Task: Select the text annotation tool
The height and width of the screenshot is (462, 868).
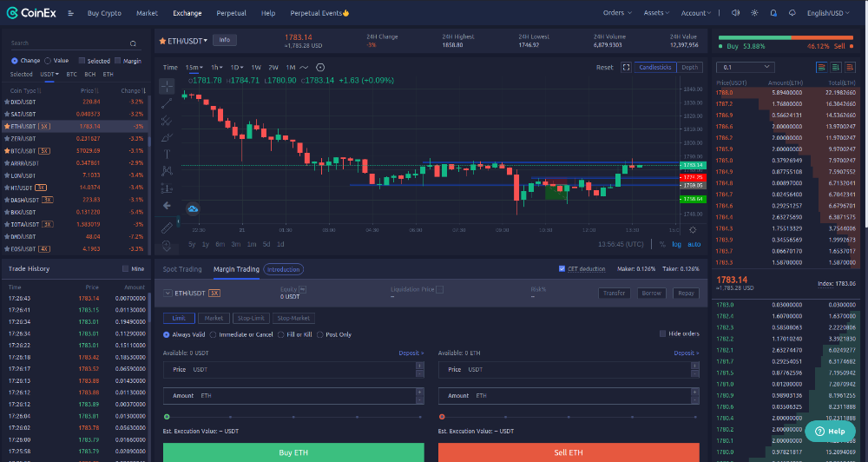Action: tap(167, 154)
